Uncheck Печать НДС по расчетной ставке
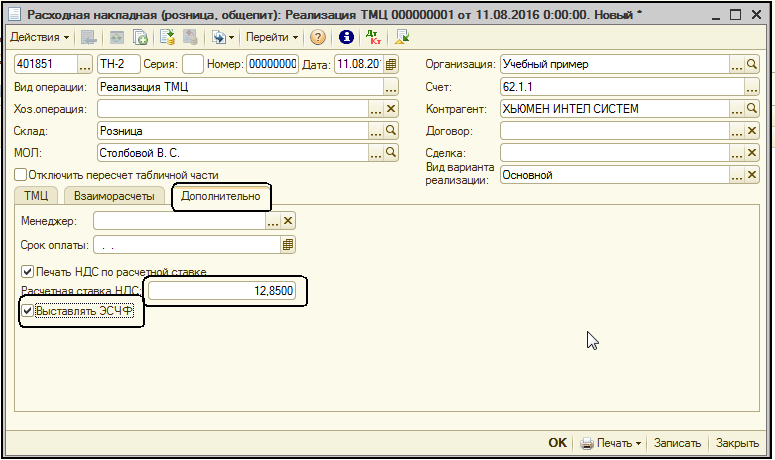This screenshot has height=460, width=775. pyautogui.click(x=27, y=271)
